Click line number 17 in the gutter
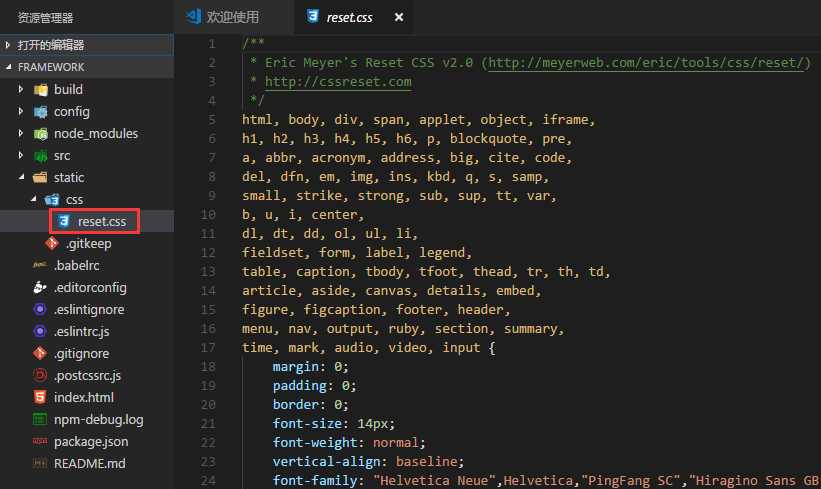The height and width of the screenshot is (489, 821). click(208, 348)
